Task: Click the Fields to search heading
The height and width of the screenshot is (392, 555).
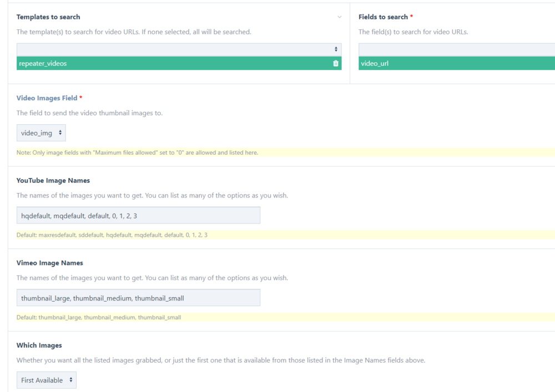Action: (384, 17)
